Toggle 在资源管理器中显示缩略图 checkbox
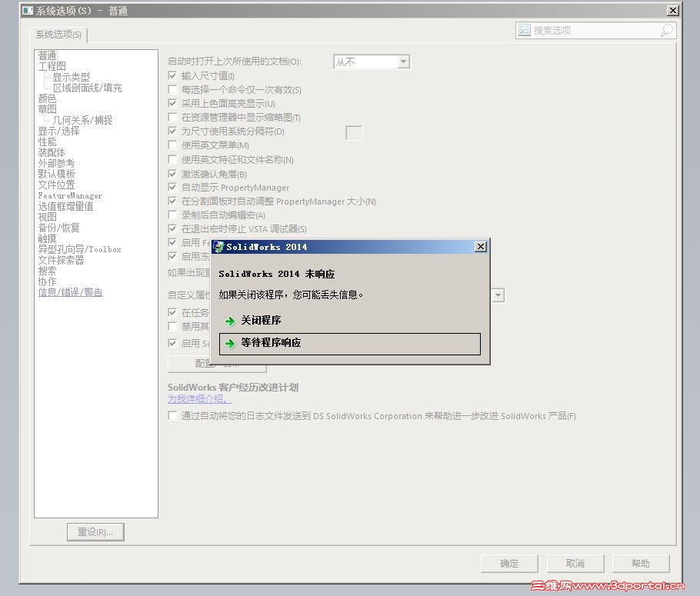Viewport: 700px width, 596px height. tap(172, 117)
